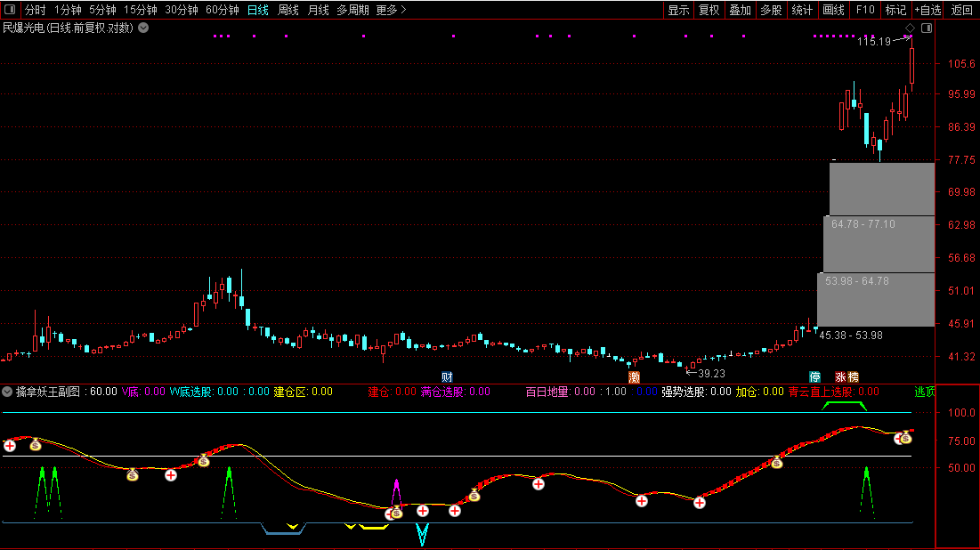Add stock via +自选 button
Viewport: 980px width, 550px height.
(927, 10)
